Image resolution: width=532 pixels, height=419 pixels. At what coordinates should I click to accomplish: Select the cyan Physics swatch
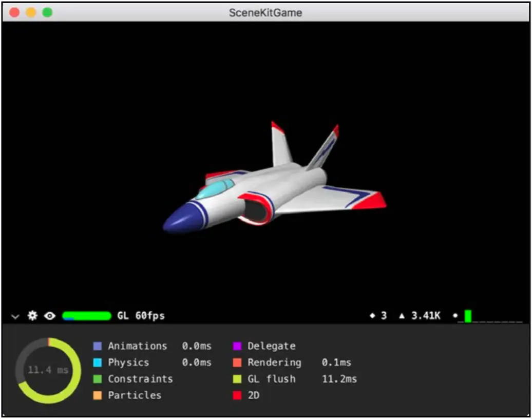click(98, 363)
